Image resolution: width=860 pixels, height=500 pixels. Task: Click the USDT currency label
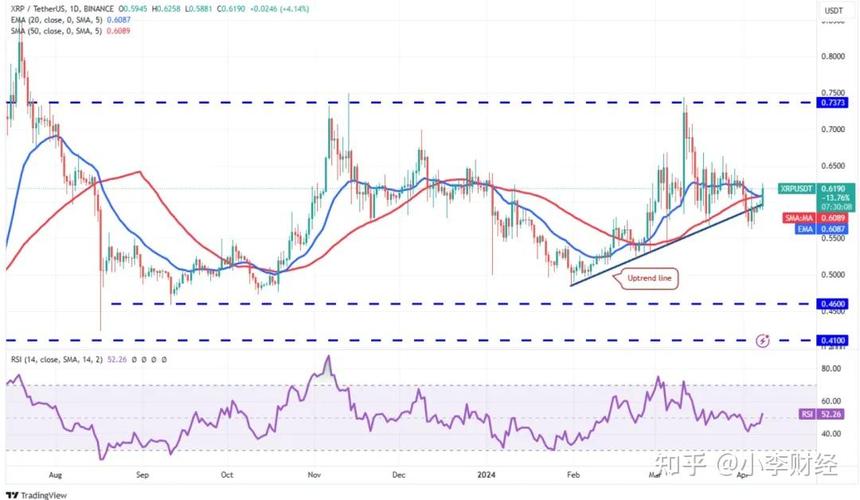[x=832, y=10]
